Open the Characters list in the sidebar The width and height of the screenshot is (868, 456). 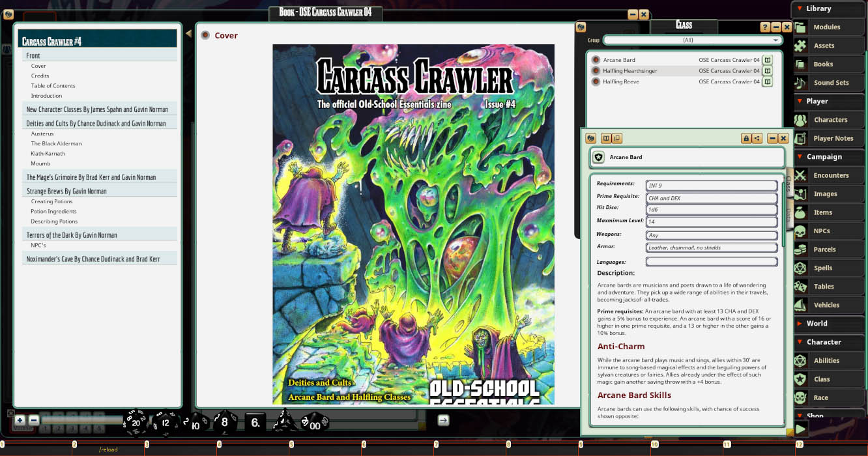click(x=829, y=120)
